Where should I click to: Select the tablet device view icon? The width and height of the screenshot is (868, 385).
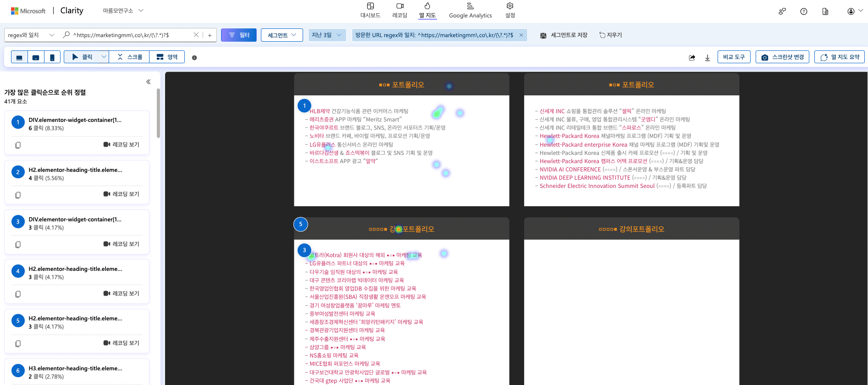click(x=36, y=57)
